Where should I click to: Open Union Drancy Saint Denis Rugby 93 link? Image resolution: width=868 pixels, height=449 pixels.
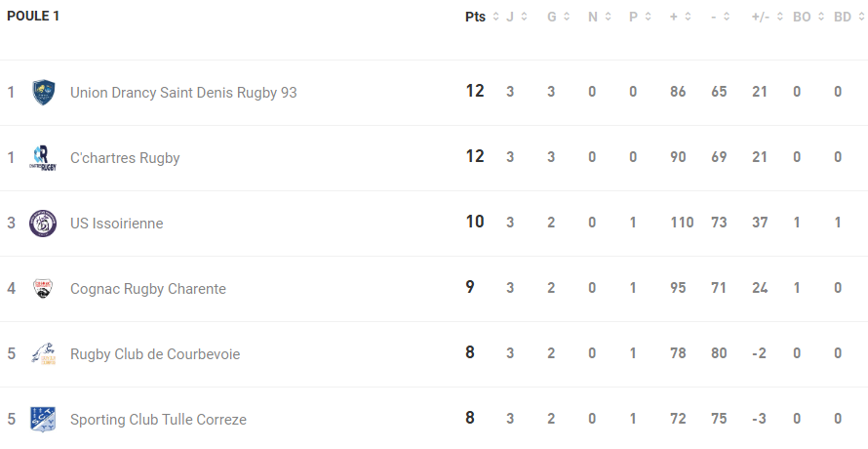coord(183,93)
